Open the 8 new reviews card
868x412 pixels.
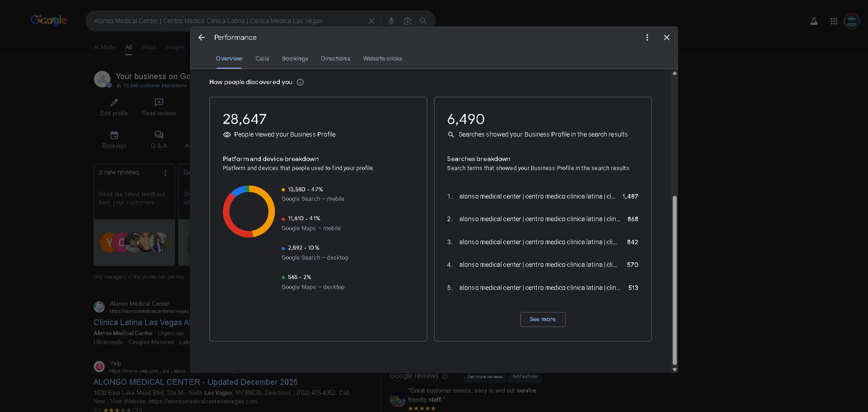tap(134, 215)
